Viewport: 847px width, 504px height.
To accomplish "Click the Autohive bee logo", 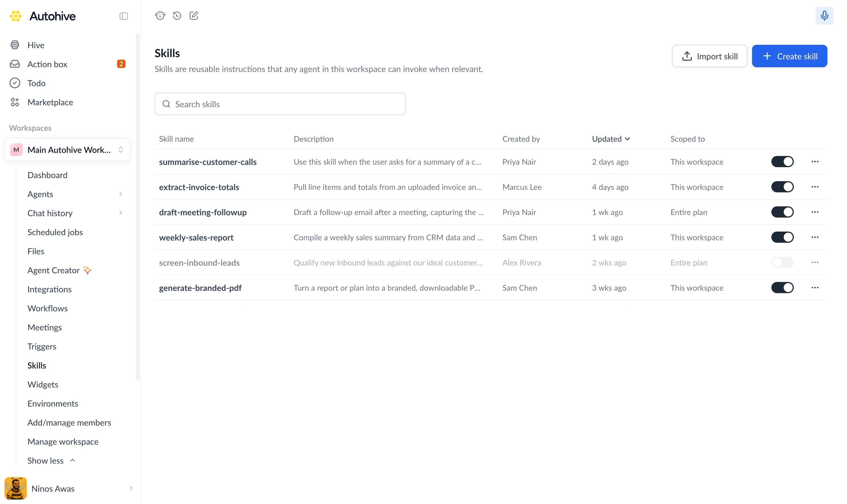I will [16, 16].
